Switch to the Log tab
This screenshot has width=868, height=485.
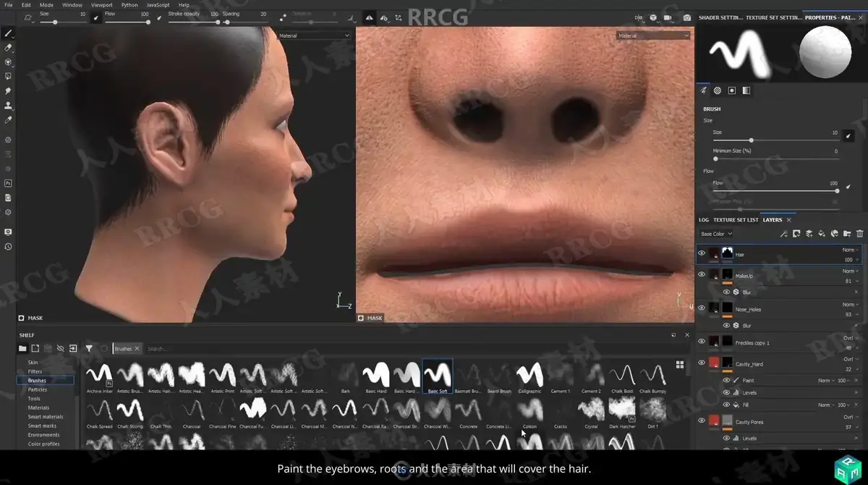point(704,219)
